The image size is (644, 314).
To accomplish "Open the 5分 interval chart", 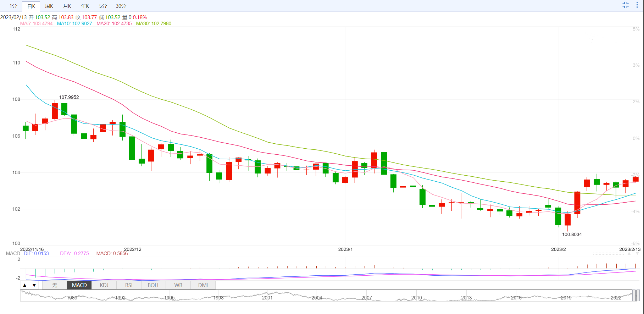I will coord(103,6).
